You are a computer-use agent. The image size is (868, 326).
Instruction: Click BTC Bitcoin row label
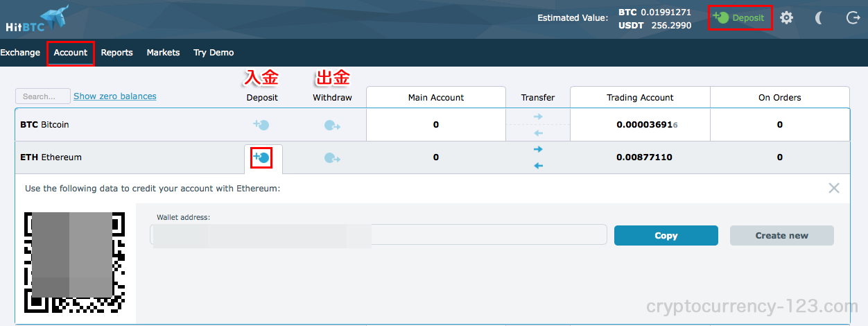pos(44,125)
